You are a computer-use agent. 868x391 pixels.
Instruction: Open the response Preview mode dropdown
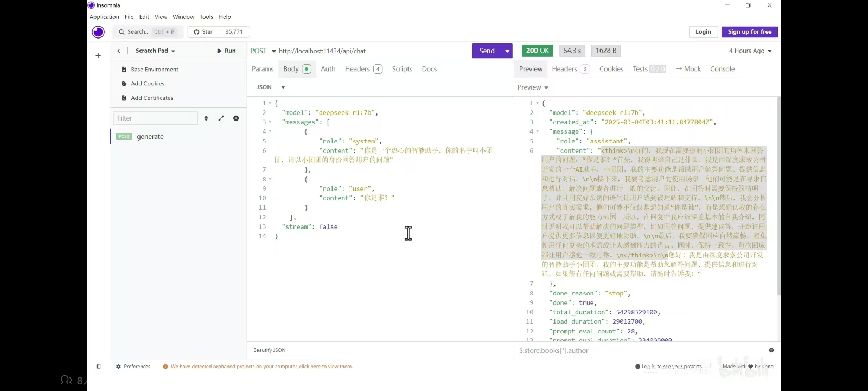[x=533, y=87]
